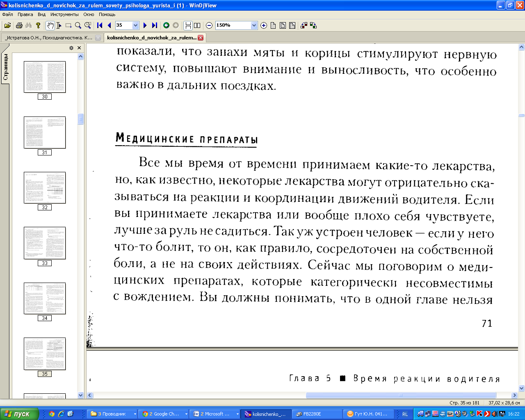Click horizontal scrollbar thumb in document view
The width and height of the screenshot is (525, 420).
click(401, 395)
